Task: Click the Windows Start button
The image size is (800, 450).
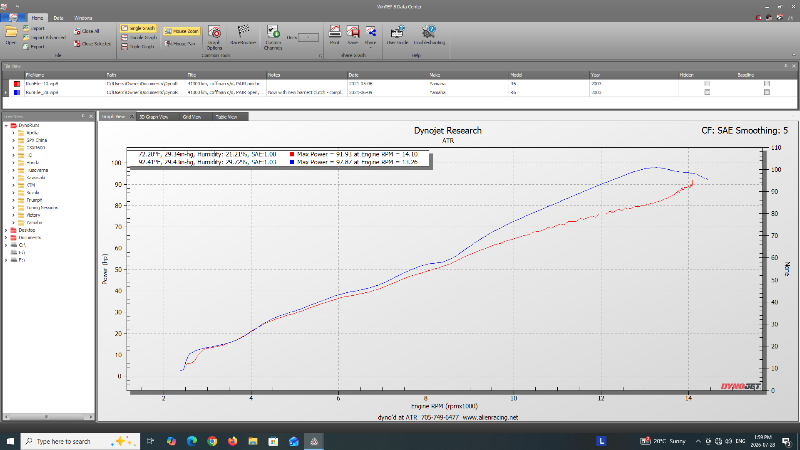Action: point(10,441)
